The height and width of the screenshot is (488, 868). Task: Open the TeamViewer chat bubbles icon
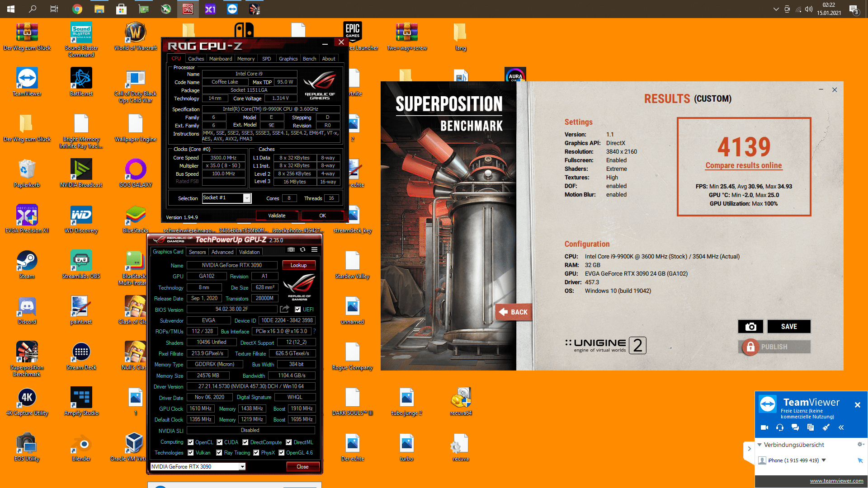[795, 427]
